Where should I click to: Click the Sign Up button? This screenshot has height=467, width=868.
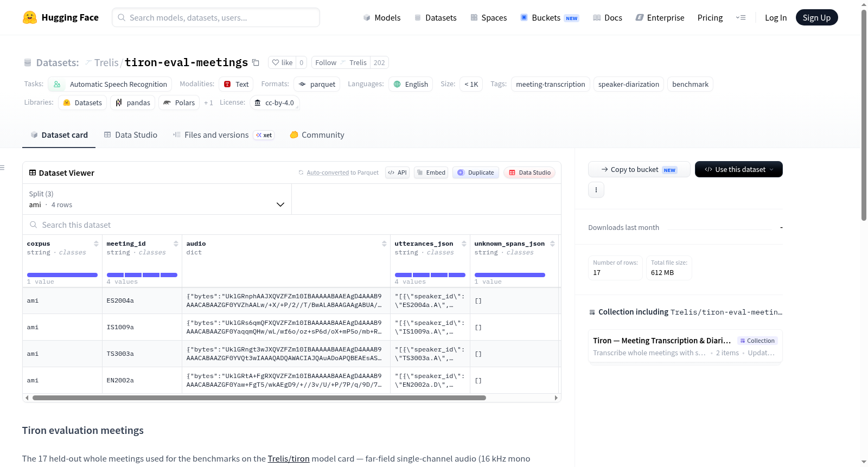coord(817,17)
